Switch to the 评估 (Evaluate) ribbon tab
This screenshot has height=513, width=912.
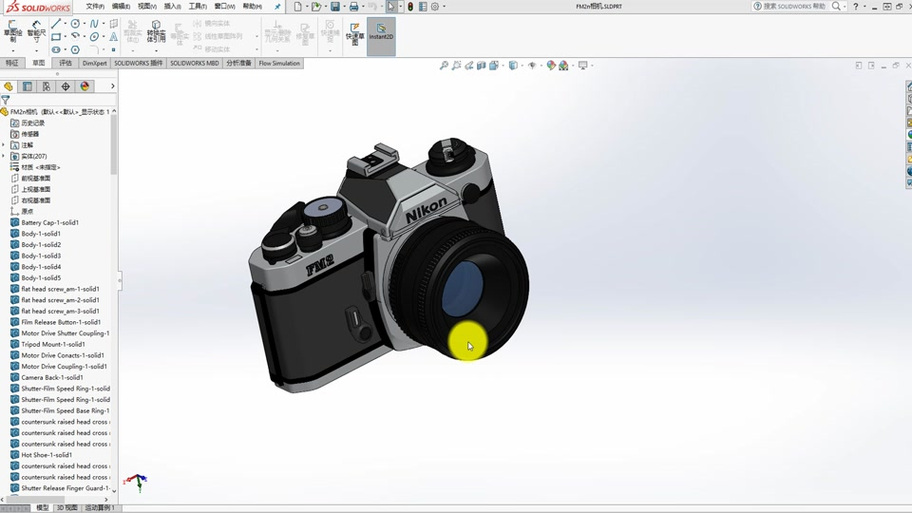coord(65,63)
